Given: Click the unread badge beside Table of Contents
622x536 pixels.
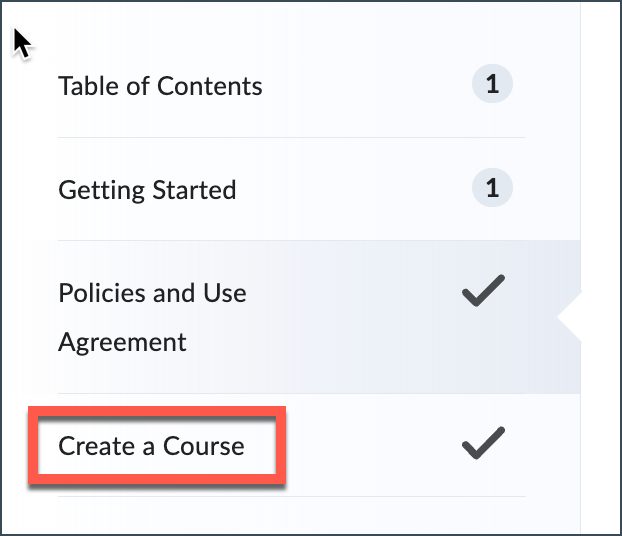Looking at the screenshot, I should pyautogui.click(x=492, y=84).
